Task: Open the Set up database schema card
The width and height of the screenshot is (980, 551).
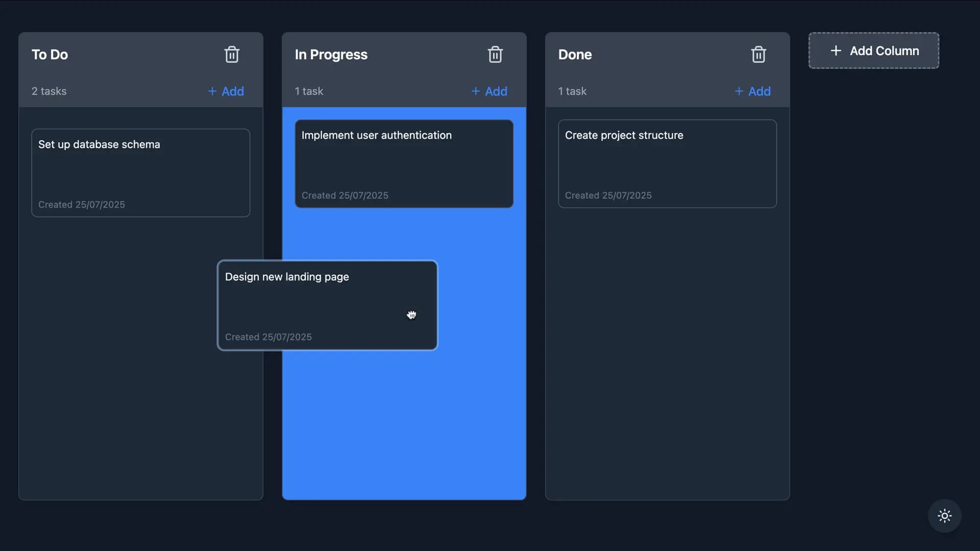Action: [x=140, y=172]
